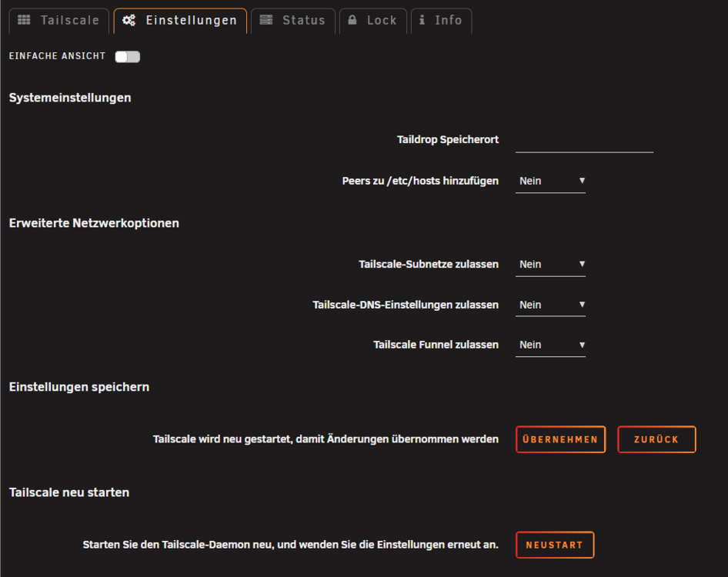Open 'Tailscale Funnel zulassen' dropdown
This screenshot has width=728, height=577.
pos(550,345)
